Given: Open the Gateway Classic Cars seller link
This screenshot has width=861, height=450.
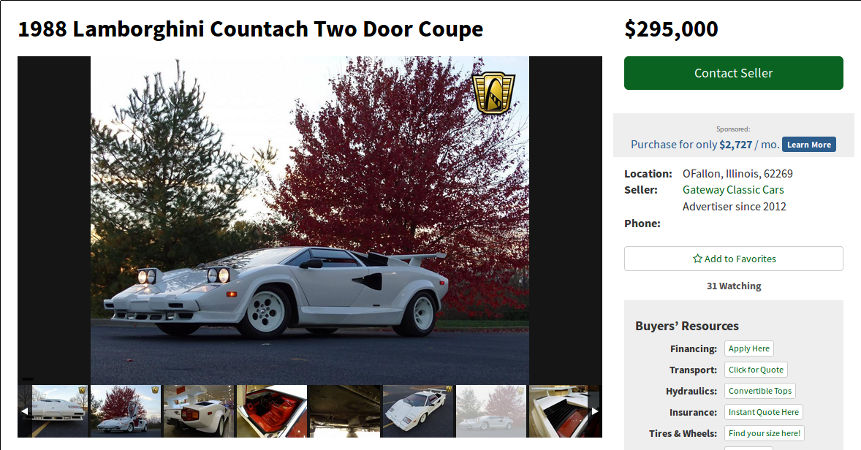Looking at the screenshot, I should click(x=733, y=190).
